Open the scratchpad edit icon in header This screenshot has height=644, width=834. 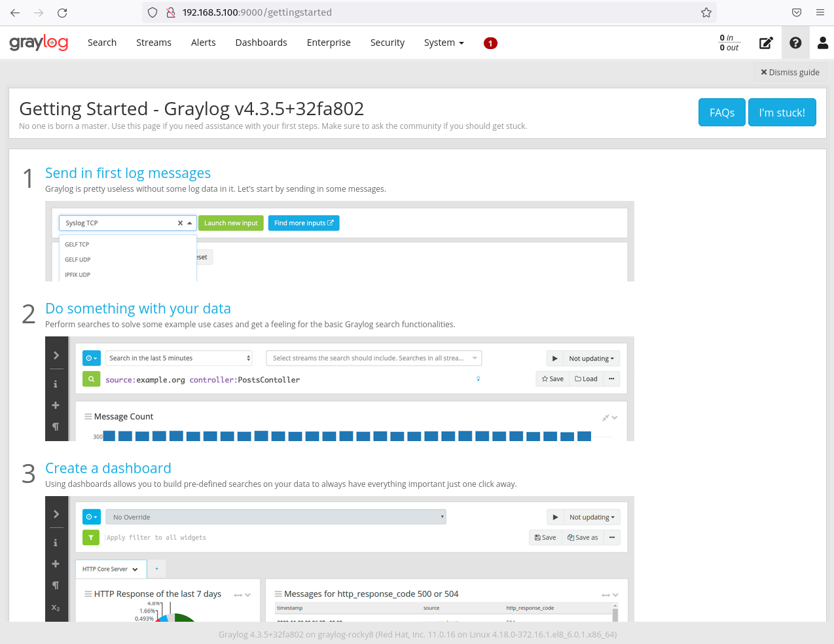(x=766, y=43)
